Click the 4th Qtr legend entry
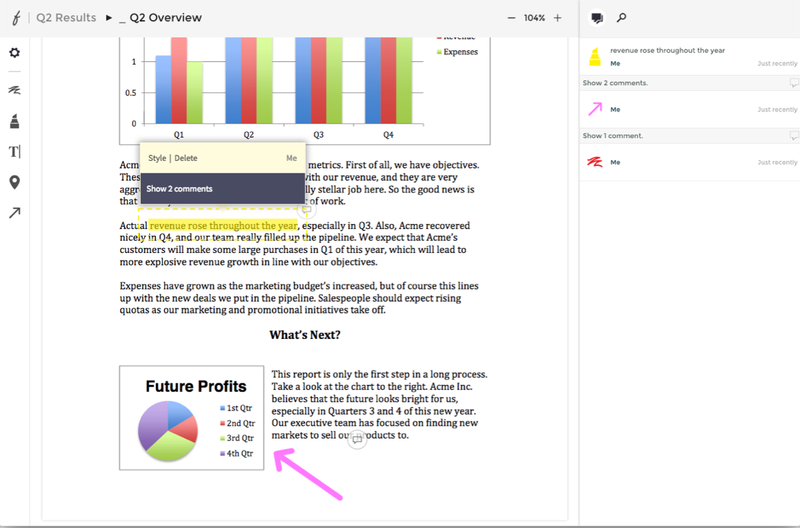 (x=236, y=454)
